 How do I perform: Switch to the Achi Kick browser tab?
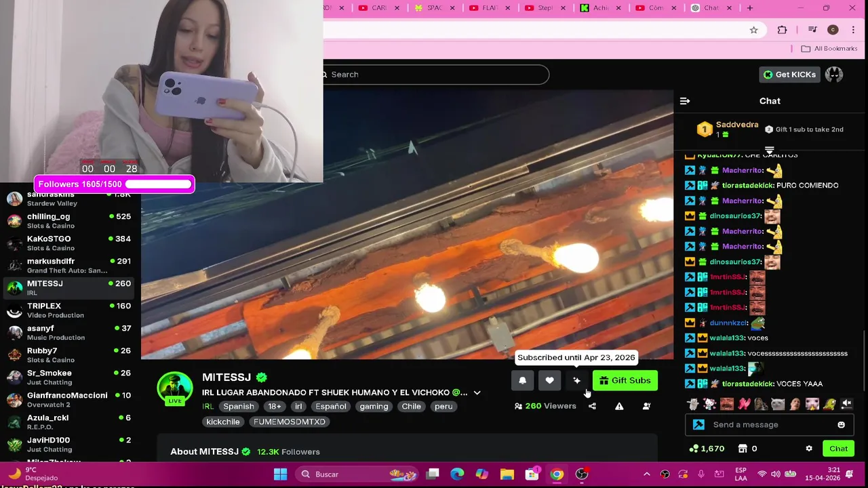[599, 8]
